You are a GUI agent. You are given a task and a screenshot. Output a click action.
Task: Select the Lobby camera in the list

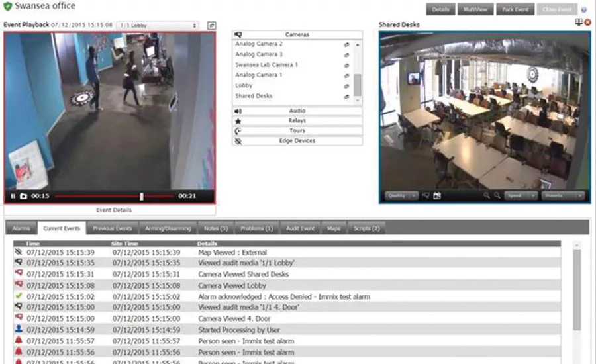pyautogui.click(x=244, y=85)
